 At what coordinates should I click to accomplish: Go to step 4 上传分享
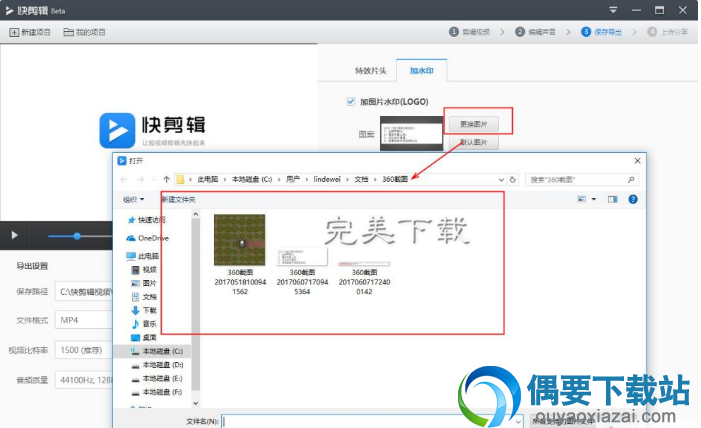coord(667,32)
